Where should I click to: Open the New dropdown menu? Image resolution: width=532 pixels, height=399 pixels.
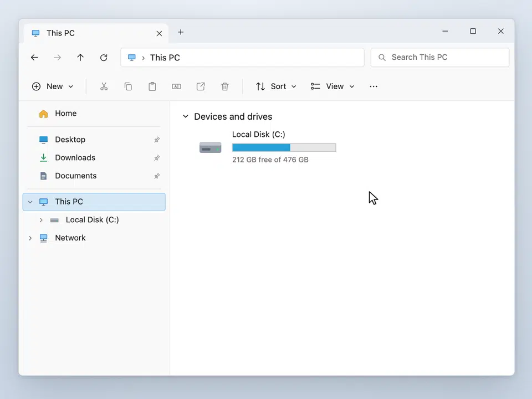click(x=53, y=86)
